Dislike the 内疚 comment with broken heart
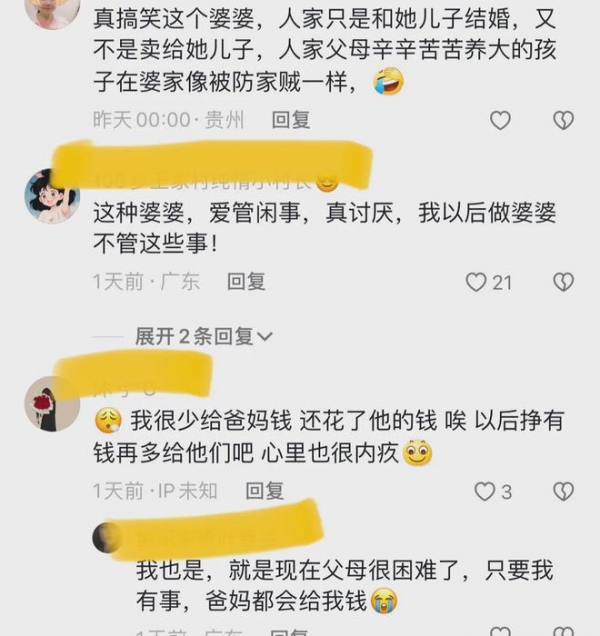The height and width of the screenshot is (636, 600). [563, 492]
